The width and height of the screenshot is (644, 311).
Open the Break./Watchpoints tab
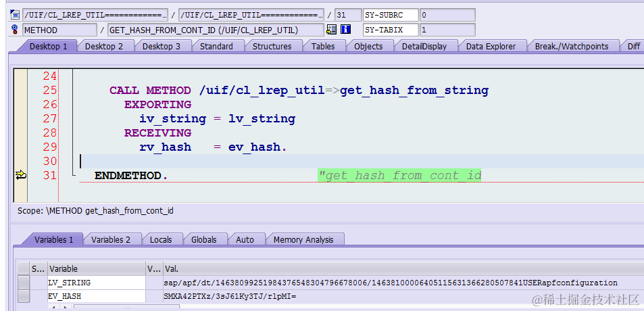[x=571, y=47]
